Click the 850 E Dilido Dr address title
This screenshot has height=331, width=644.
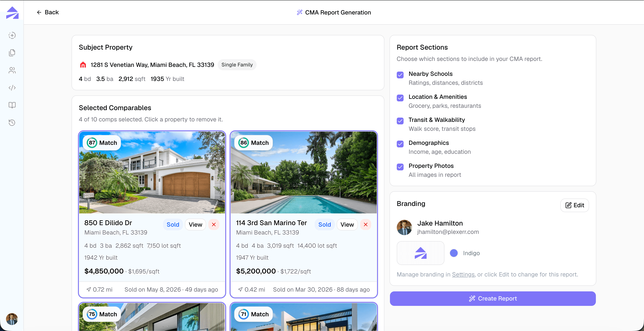(x=108, y=223)
